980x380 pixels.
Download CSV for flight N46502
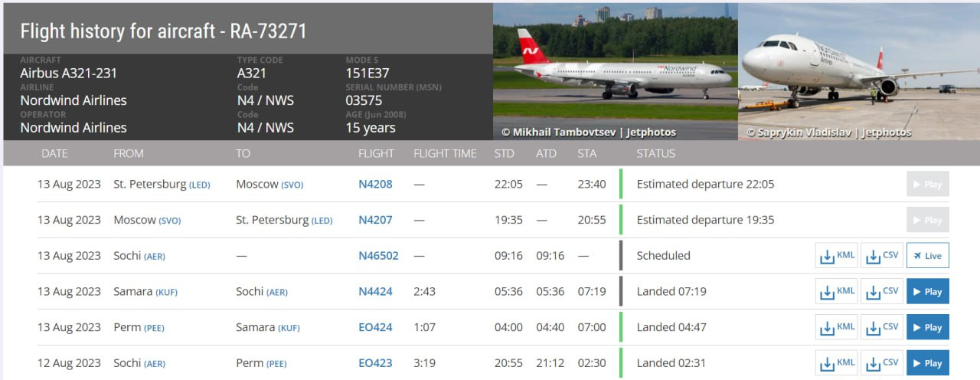tap(881, 255)
